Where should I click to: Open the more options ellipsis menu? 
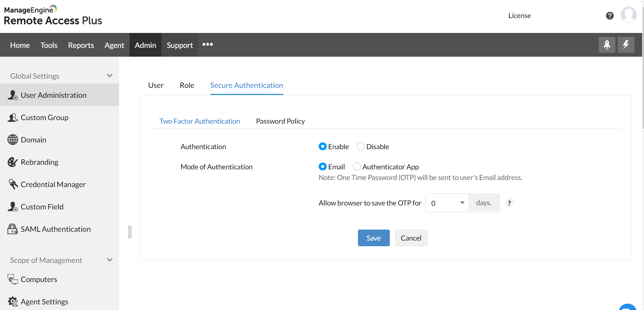point(207,45)
